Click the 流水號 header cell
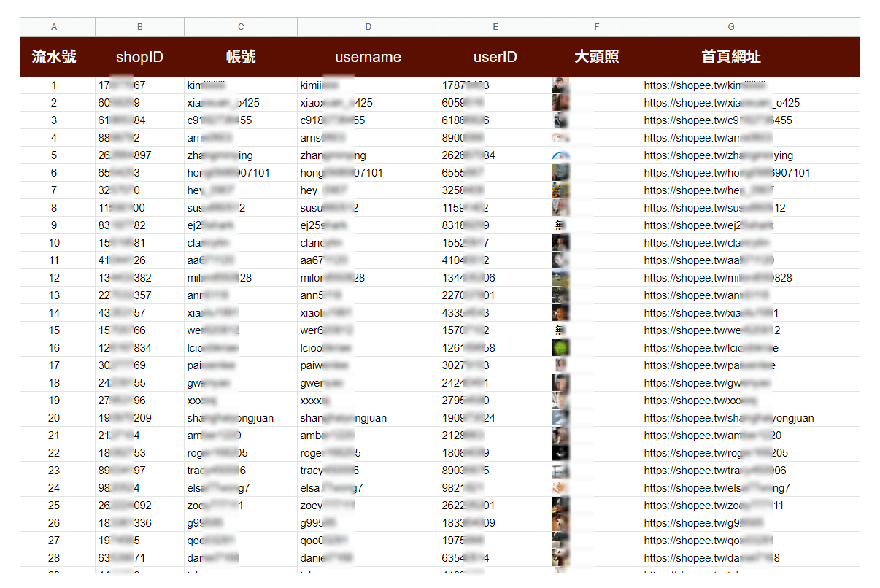This screenshot has height=588, width=880. 54,57
